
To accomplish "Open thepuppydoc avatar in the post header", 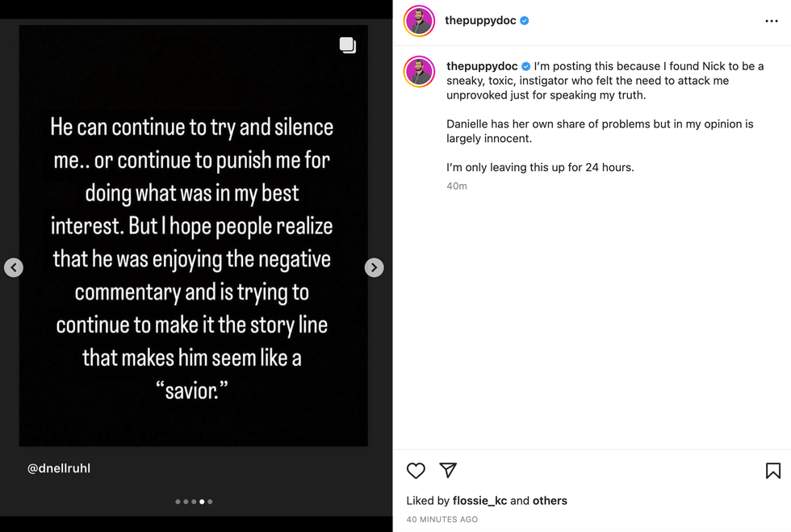I will tap(419, 20).
